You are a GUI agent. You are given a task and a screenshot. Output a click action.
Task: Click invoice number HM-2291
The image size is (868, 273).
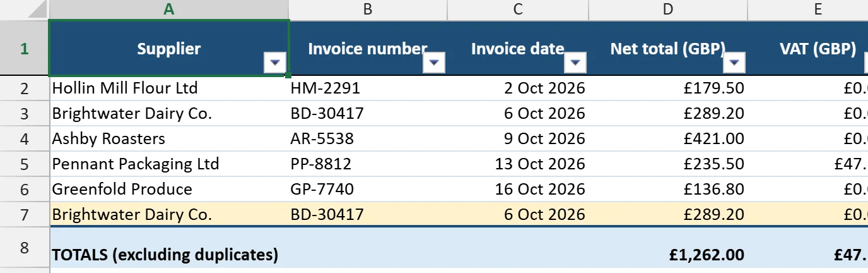tap(368, 88)
